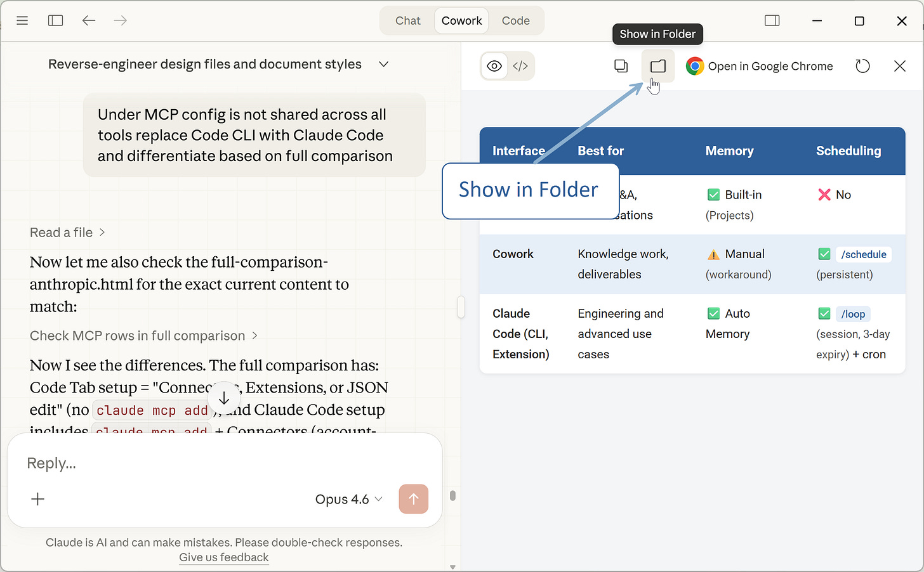Toggle the right side panel
Image resolution: width=924 pixels, height=572 pixels.
point(772,20)
